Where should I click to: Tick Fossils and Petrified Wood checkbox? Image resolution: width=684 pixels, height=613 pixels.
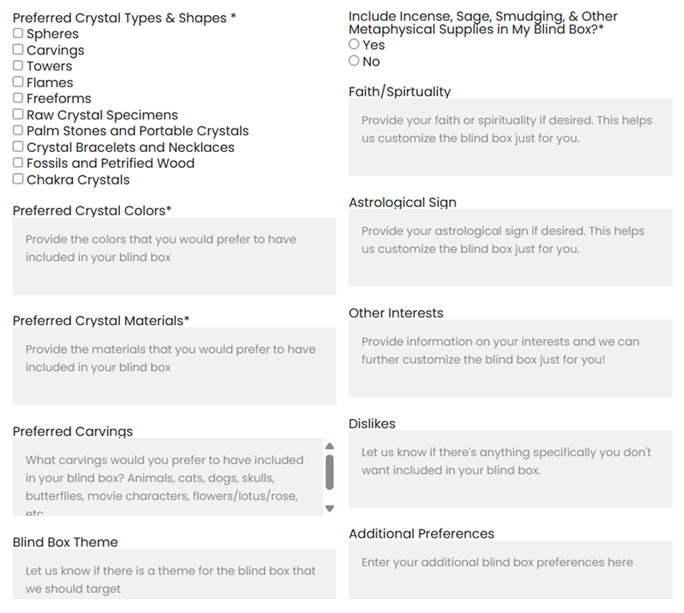click(18, 163)
